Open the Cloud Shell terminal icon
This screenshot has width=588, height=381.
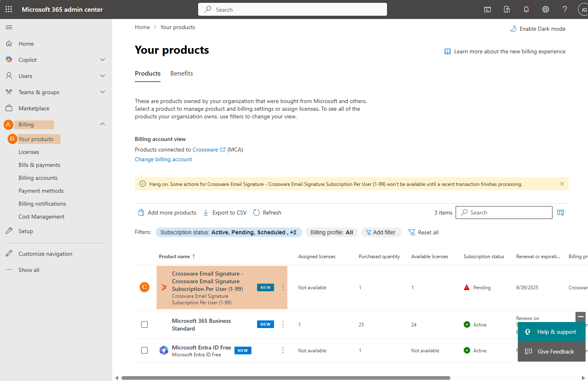488,9
